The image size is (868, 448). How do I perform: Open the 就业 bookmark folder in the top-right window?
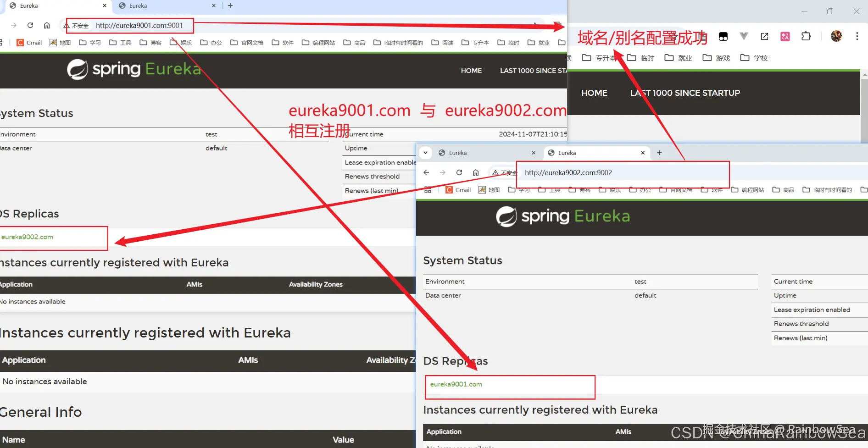678,58
